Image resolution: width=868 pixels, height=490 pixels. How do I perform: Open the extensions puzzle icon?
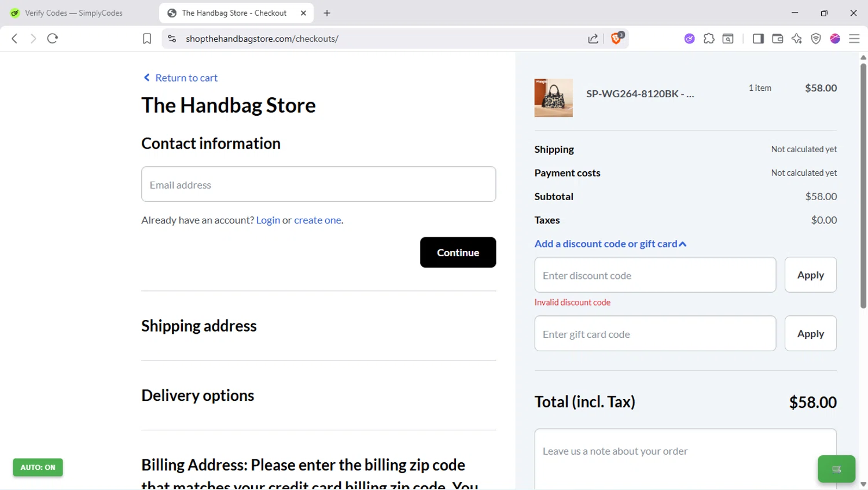[x=709, y=39]
